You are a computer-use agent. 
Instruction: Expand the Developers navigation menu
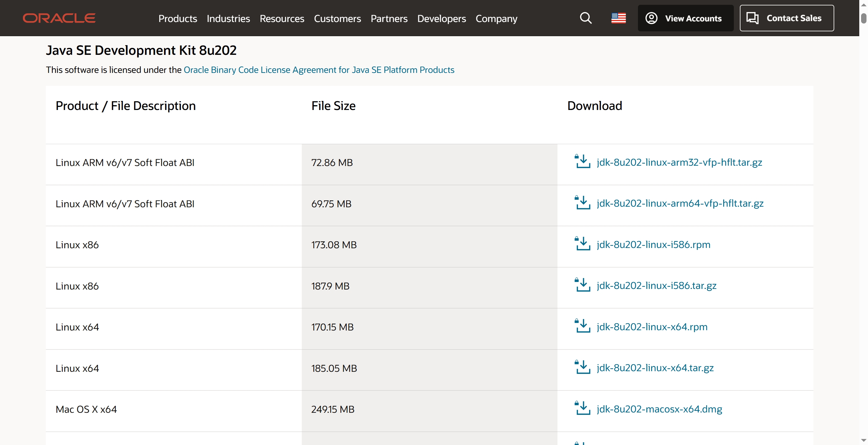click(x=441, y=18)
